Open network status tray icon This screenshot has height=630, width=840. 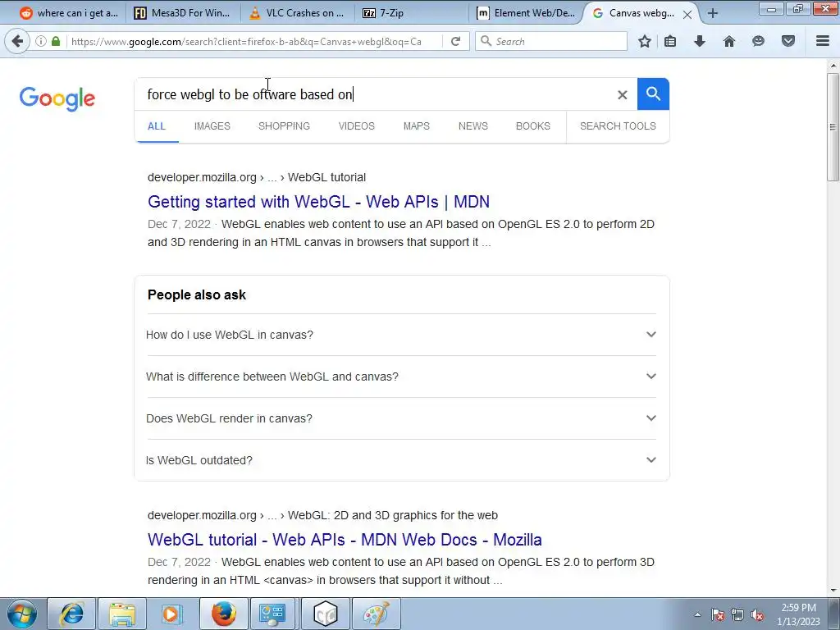(737, 614)
